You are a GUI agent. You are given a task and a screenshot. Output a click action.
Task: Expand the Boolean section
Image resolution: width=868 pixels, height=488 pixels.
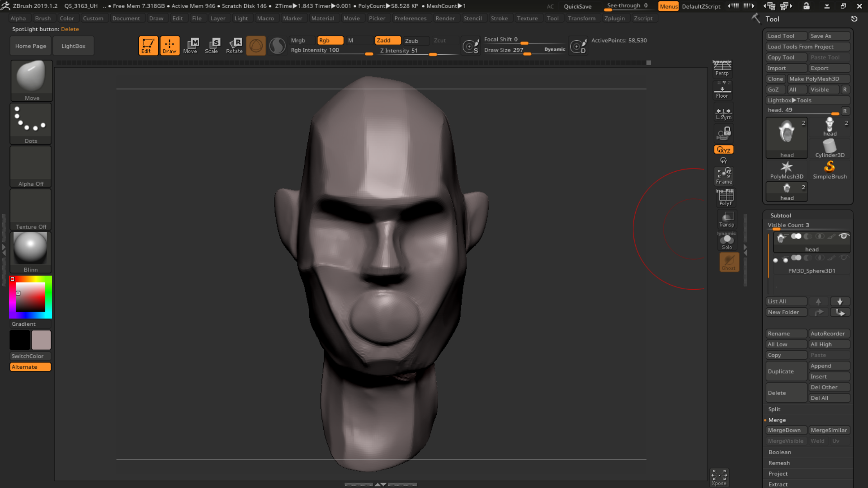[x=779, y=452]
